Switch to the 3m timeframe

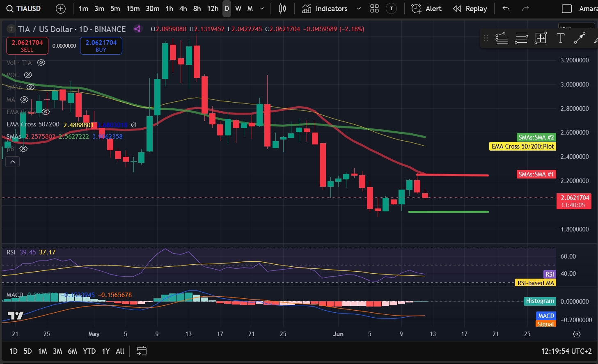click(99, 9)
